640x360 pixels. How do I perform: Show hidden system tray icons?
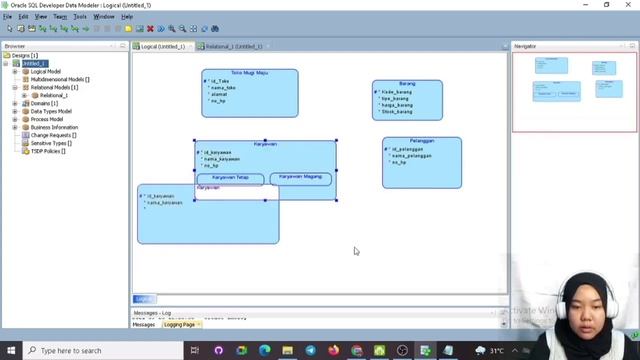[x=515, y=350]
